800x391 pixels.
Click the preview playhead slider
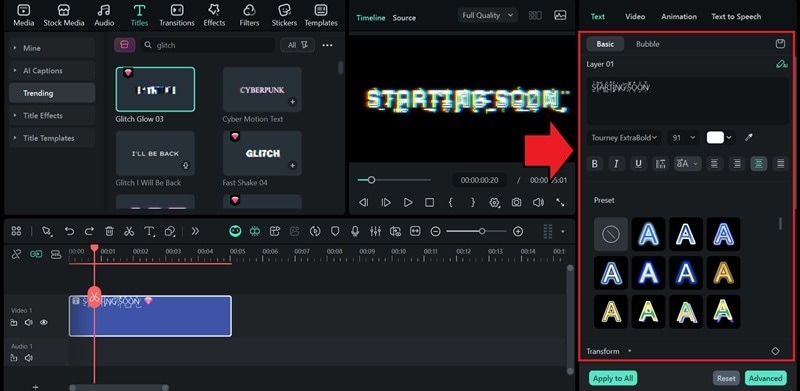(x=371, y=180)
